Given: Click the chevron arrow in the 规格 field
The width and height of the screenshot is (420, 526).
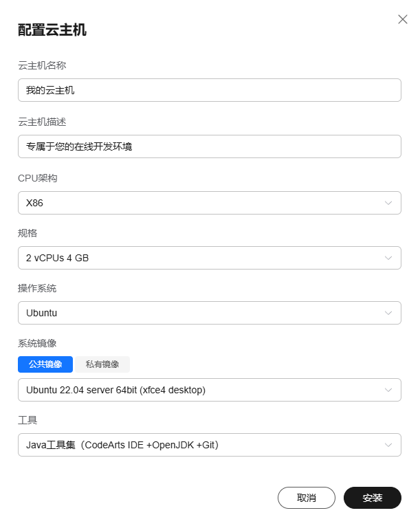Looking at the screenshot, I should tap(388, 258).
